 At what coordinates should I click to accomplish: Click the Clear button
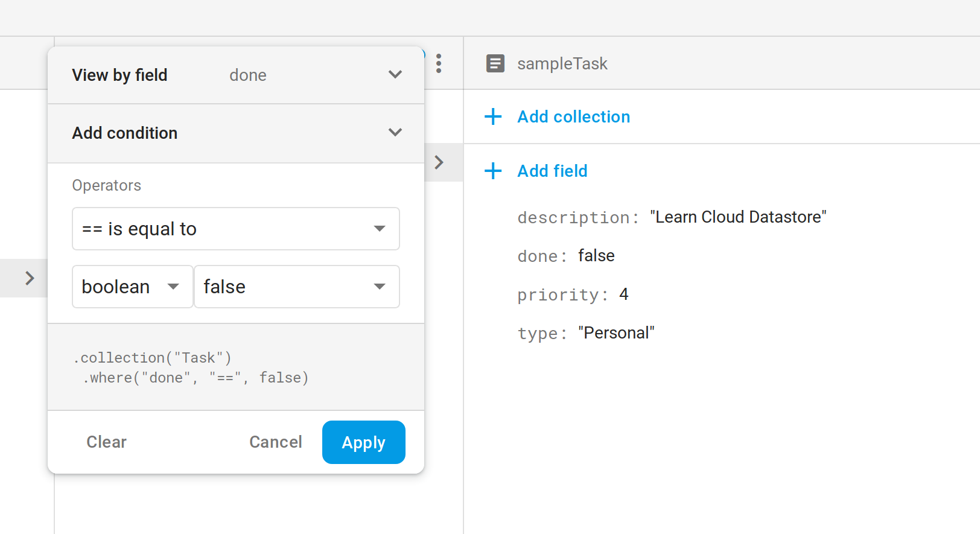click(107, 442)
